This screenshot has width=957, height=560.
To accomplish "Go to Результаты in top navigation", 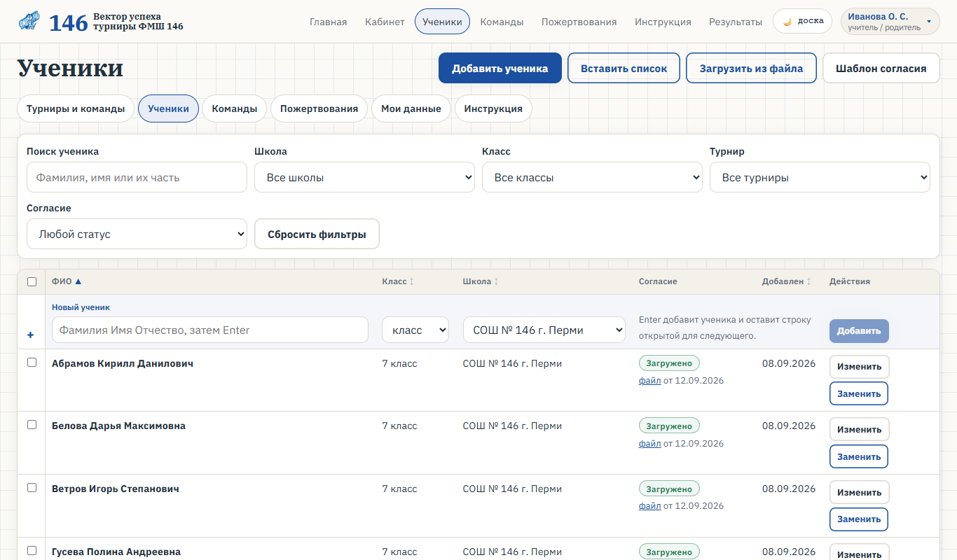I will [735, 22].
